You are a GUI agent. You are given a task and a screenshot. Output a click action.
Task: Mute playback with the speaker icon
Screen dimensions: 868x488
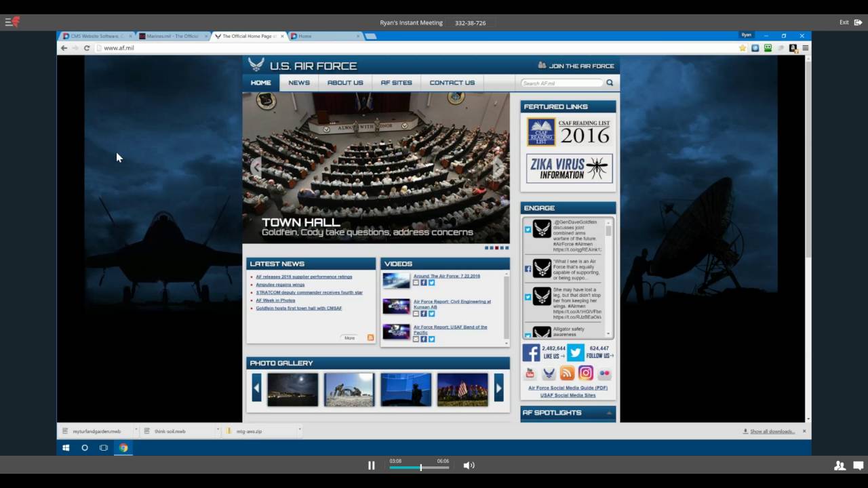[469, 466]
